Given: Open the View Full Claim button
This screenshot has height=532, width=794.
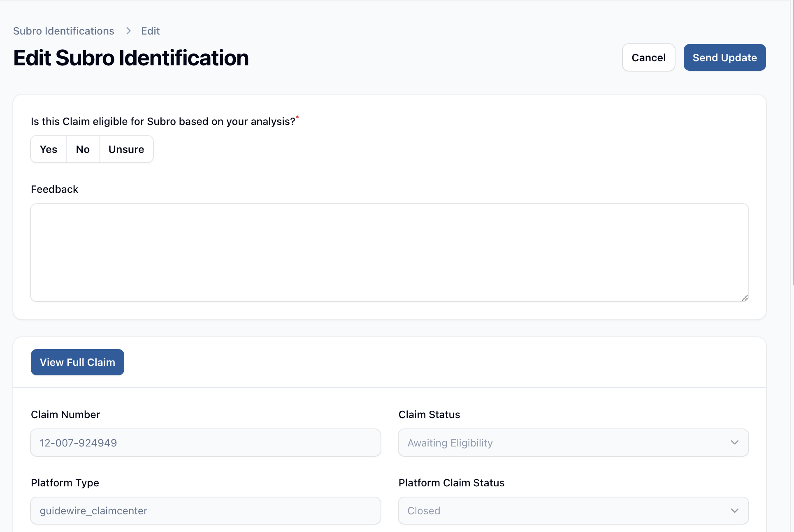Looking at the screenshot, I should click(77, 362).
